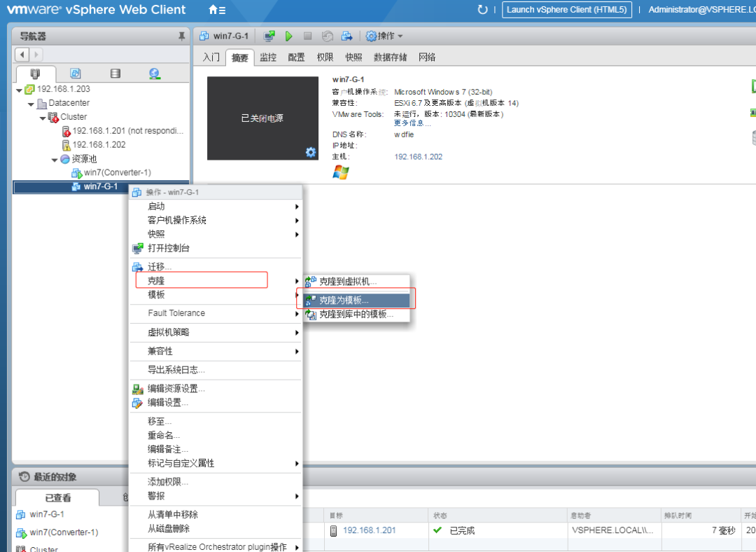Click the refresh icon in top bar
This screenshot has width=756, height=552.
(x=482, y=10)
